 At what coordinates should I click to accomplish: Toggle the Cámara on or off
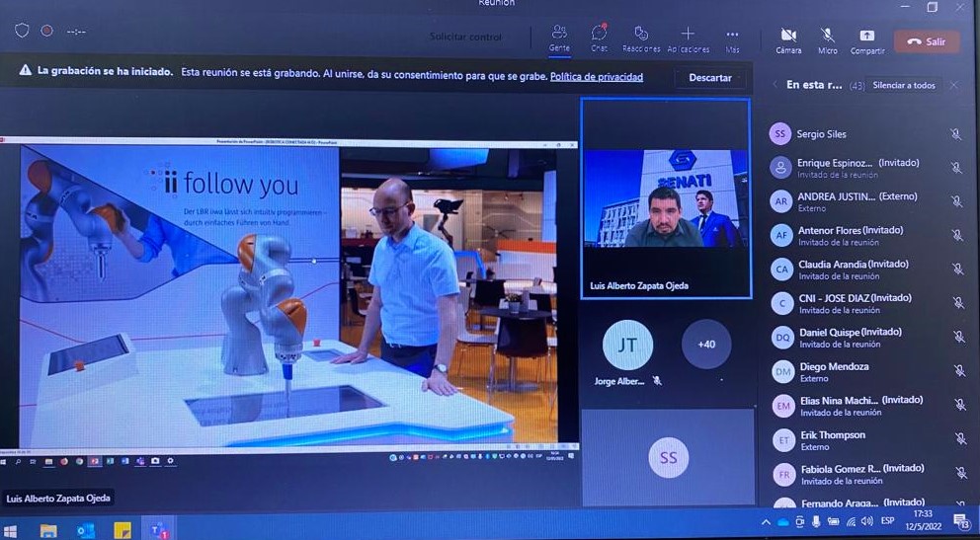pos(788,39)
